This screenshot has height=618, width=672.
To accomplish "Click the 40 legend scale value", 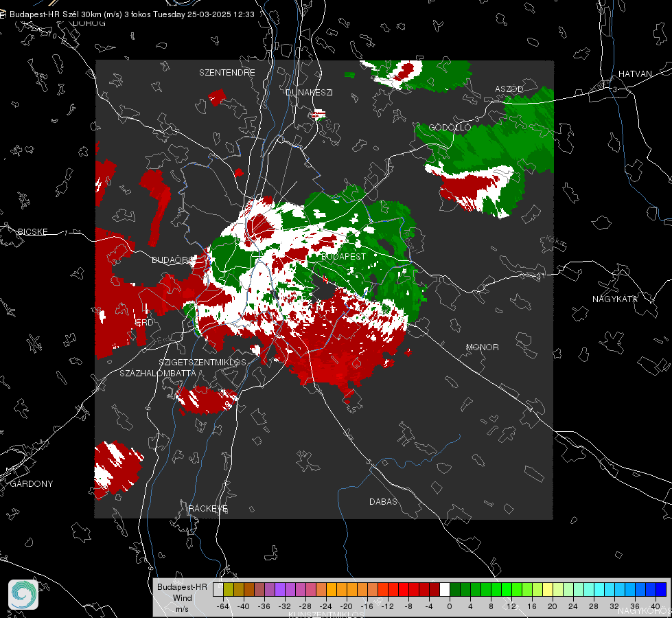I will 655,606.
